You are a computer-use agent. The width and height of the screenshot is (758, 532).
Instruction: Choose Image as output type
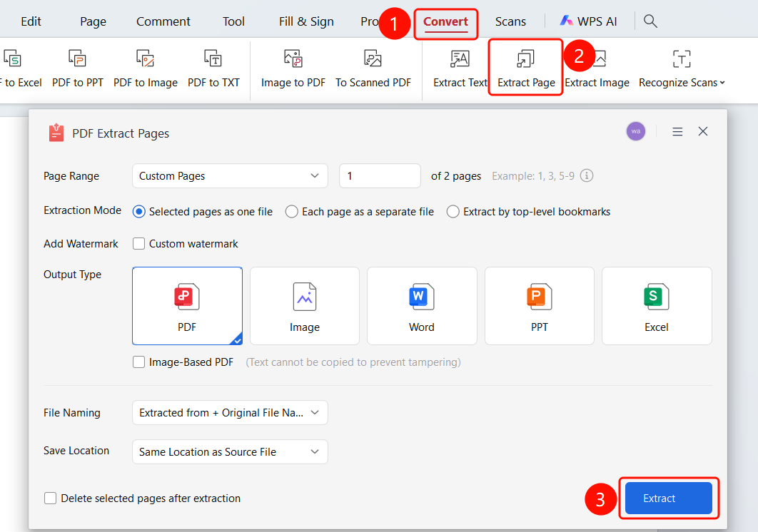(305, 306)
